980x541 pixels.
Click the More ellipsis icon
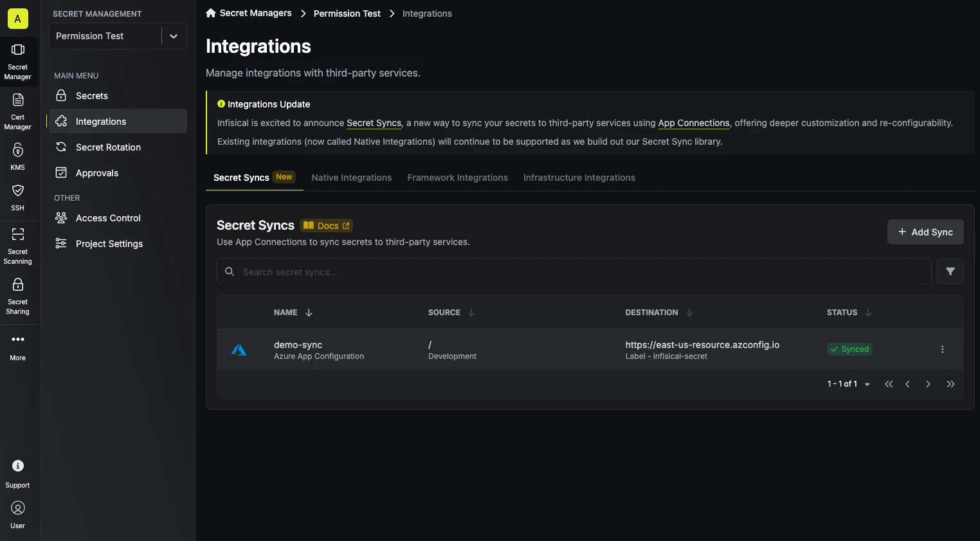click(x=18, y=339)
